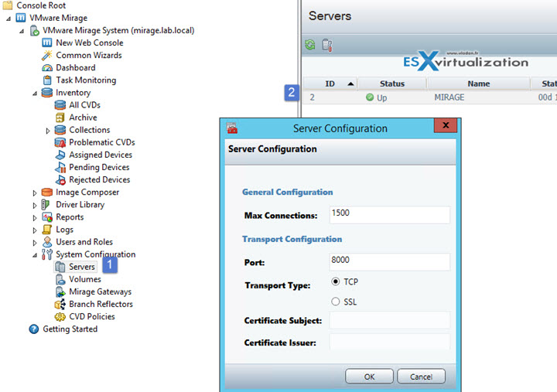Viewport: 557px width, 392px height.
Task: Expand the Collections tree node
Action: (x=48, y=131)
